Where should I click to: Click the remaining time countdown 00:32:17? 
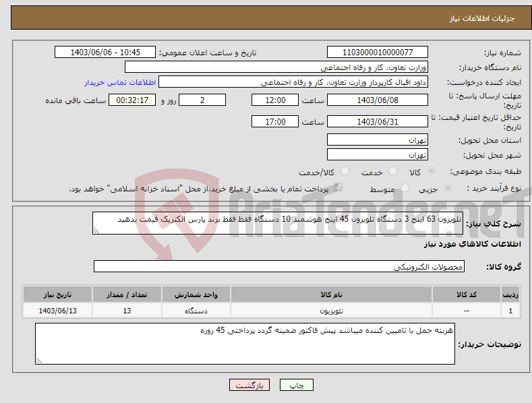[x=132, y=100]
